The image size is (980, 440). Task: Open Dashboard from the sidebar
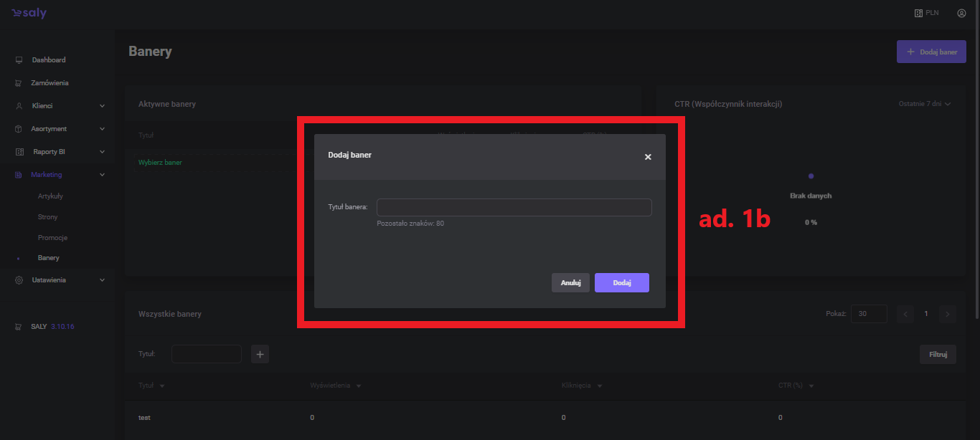tap(48, 60)
